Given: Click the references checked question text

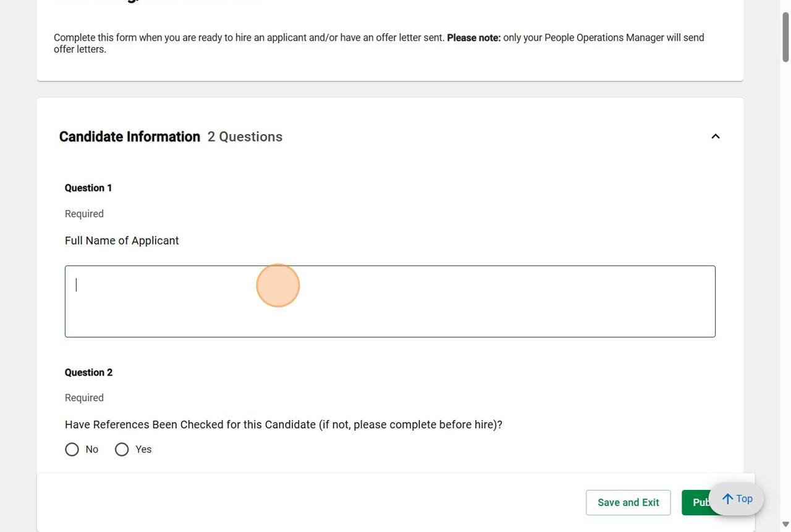Looking at the screenshot, I should point(283,425).
